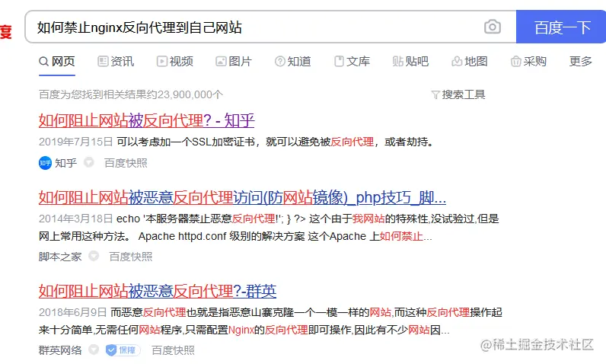Image resolution: width=606 pixels, height=364 pixels.
Task: Click the 知乎 source name link
Action: (65, 163)
